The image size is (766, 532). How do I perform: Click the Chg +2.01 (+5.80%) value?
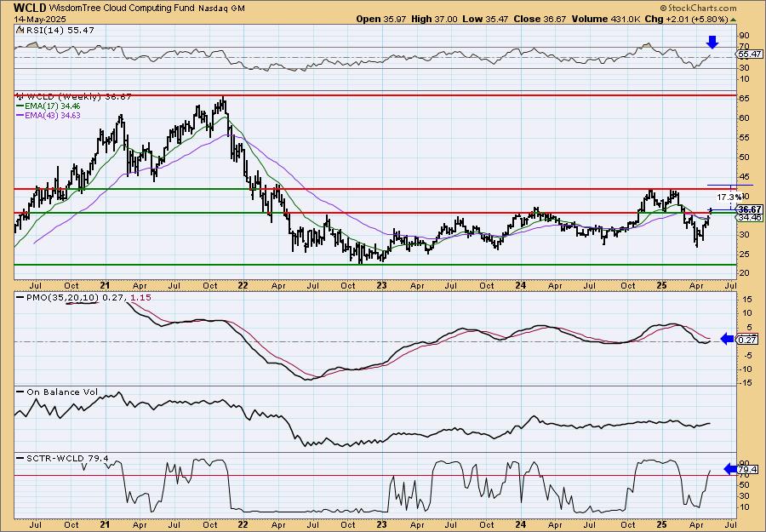pos(686,19)
